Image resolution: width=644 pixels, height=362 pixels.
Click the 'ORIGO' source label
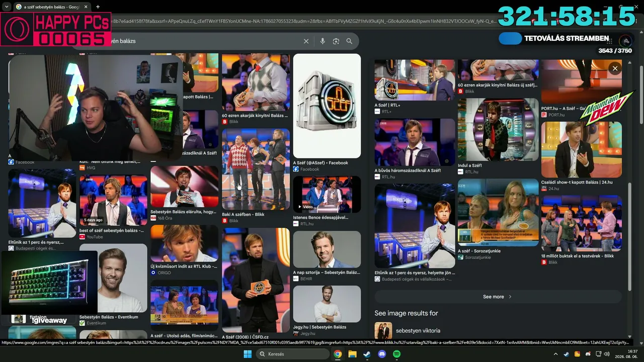point(165,273)
